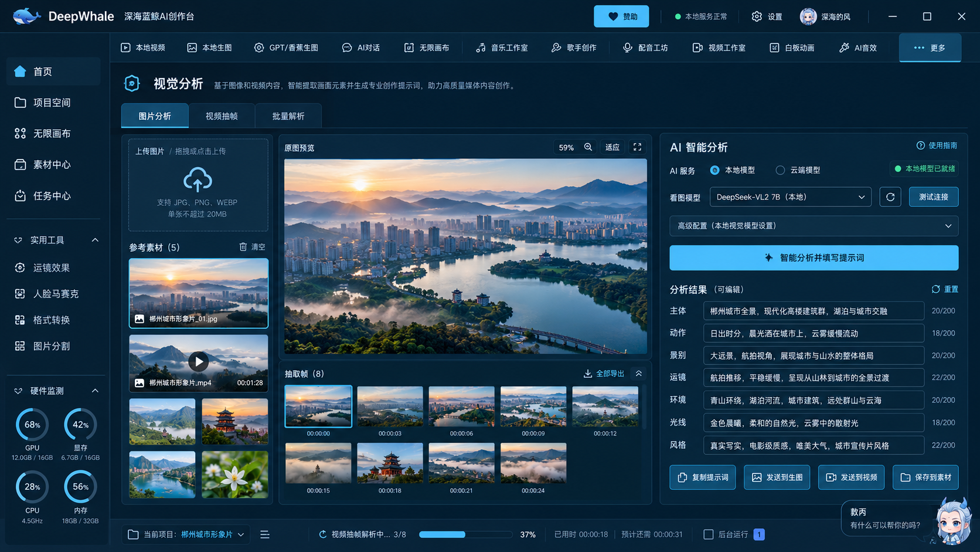980x552 pixels.
Task: Open the current project 郴州城市形象片 dropdown
Action: (213, 534)
